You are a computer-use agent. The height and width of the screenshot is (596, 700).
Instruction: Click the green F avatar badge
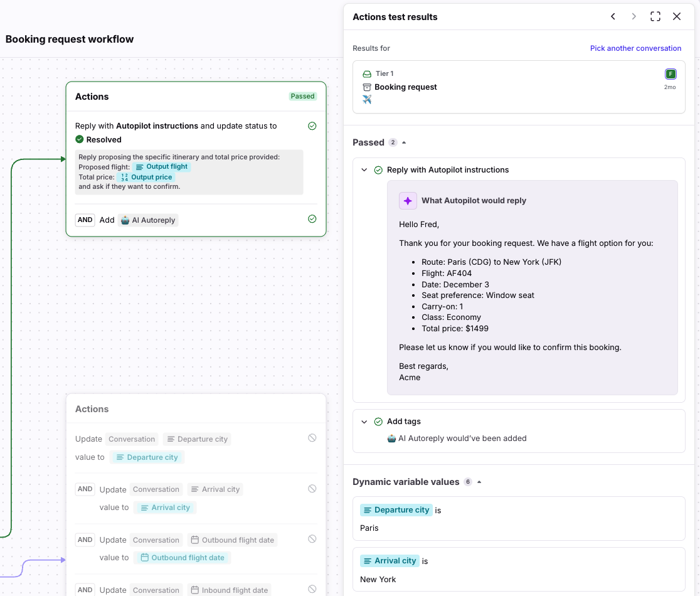coord(671,74)
